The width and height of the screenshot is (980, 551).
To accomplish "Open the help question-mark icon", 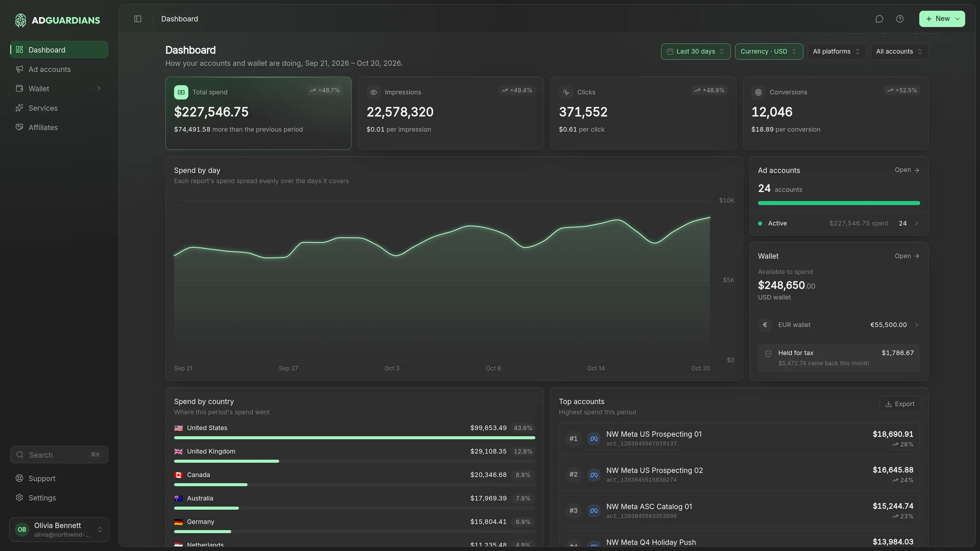I will click(x=900, y=19).
